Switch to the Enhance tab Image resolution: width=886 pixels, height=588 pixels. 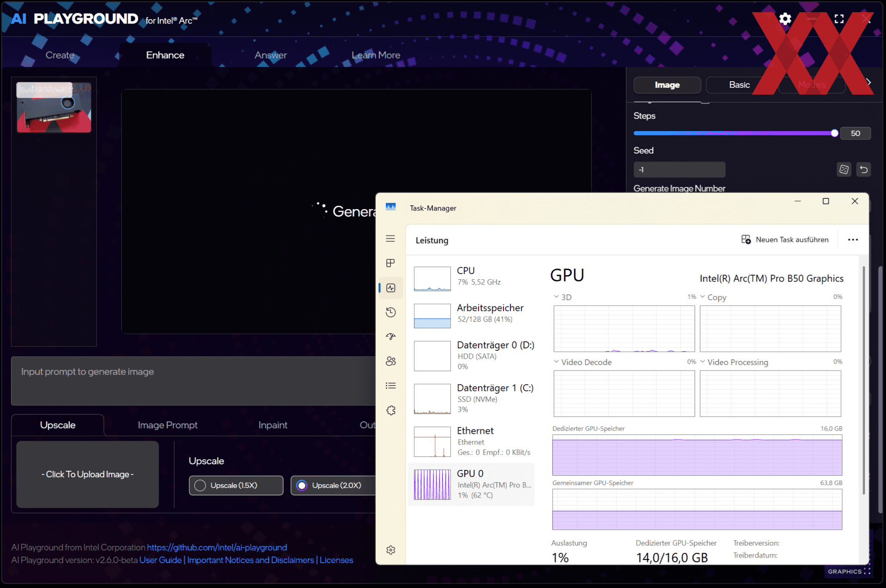click(165, 55)
